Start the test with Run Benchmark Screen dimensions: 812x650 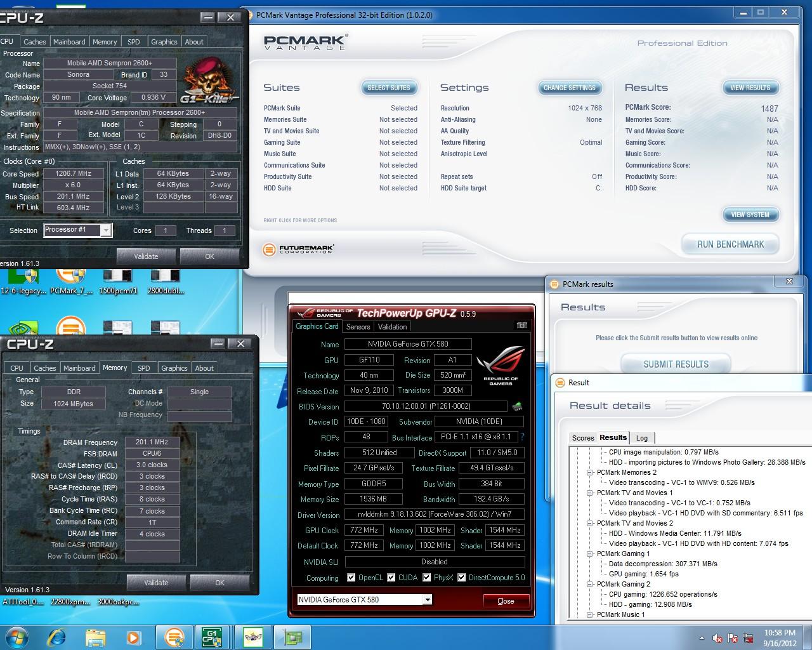730,244
